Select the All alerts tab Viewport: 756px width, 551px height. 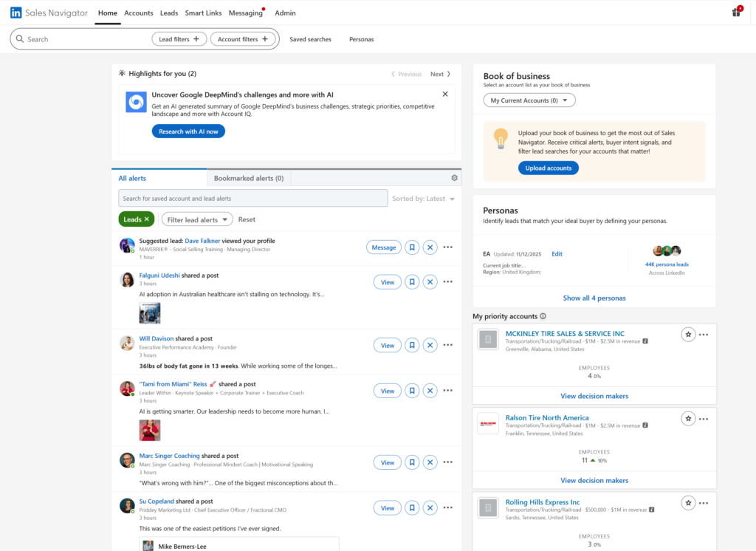point(159,178)
